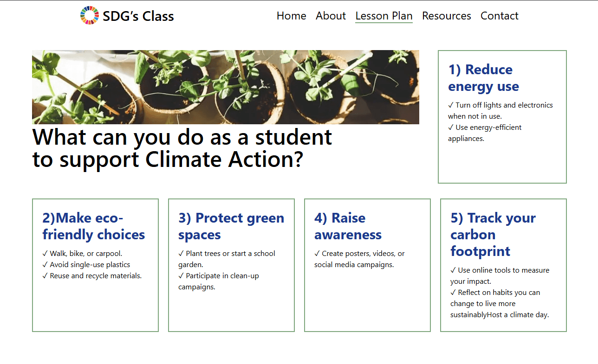Image resolution: width=598 pixels, height=364 pixels.
Task: Select the Lesson Plan menu item
Action: (x=383, y=16)
